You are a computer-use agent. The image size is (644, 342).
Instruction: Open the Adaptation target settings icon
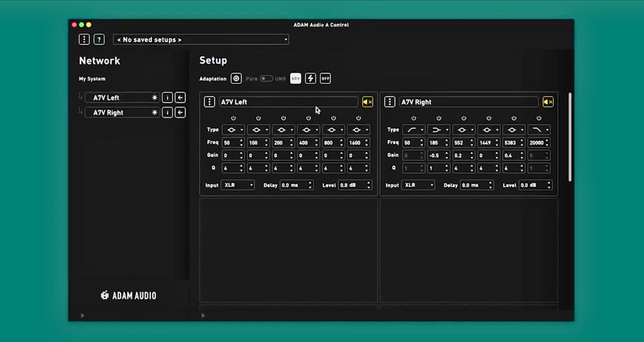(x=236, y=78)
